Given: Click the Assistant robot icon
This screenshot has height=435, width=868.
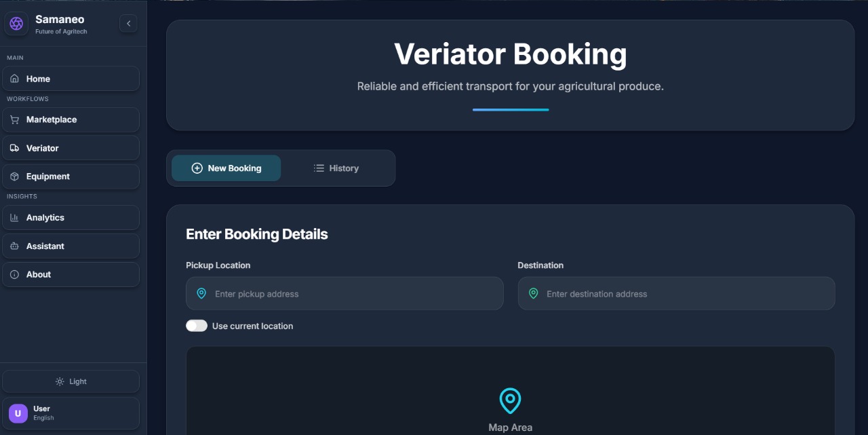Looking at the screenshot, I should (14, 246).
